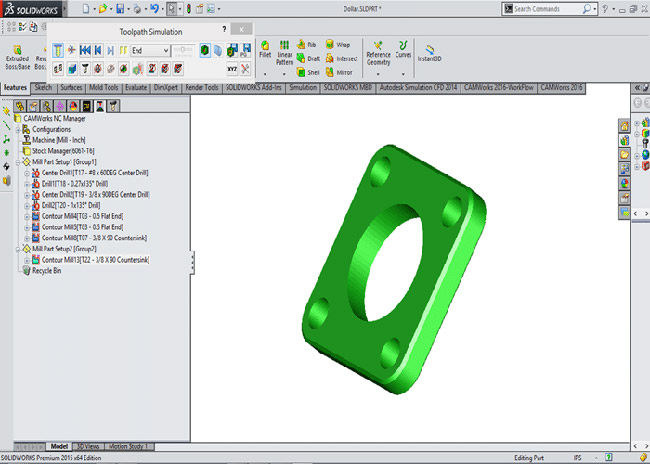Click Save icon in top toolbar
Image resolution: width=650 pixels, height=464 pixels.
pos(120,9)
